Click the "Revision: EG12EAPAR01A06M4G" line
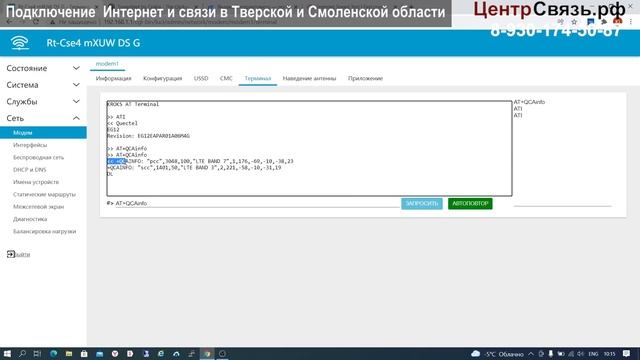640x360 pixels. (x=149, y=136)
